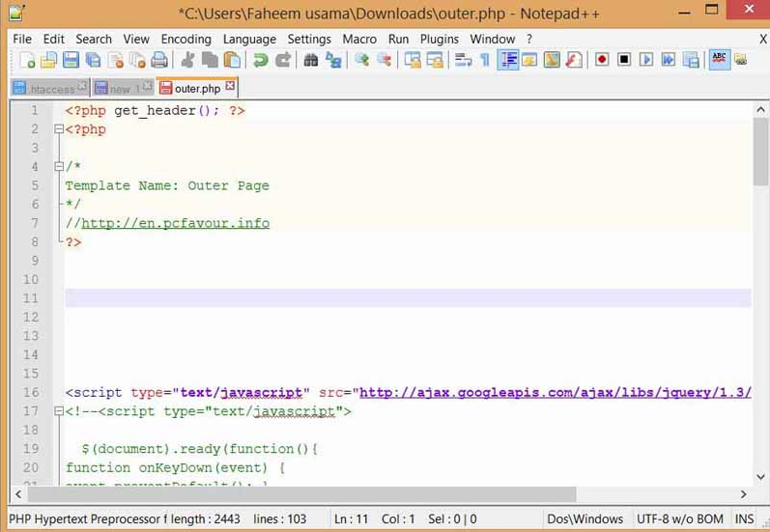The height and width of the screenshot is (532, 770).
Task: Click the Open file folder icon
Action: point(48,60)
